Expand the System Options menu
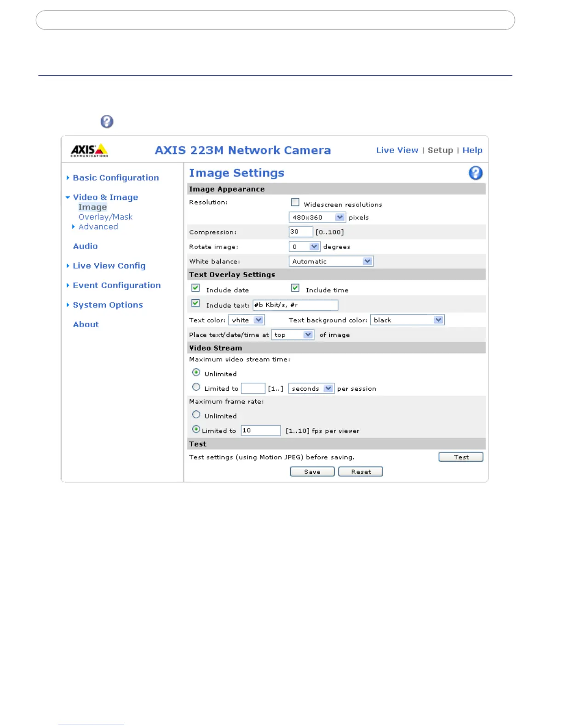 [x=108, y=305]
